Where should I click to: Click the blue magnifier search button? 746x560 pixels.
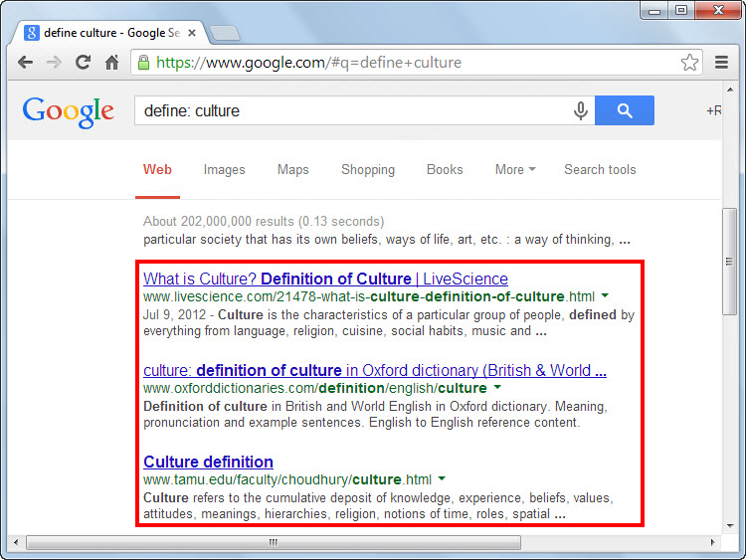point(625,110)
